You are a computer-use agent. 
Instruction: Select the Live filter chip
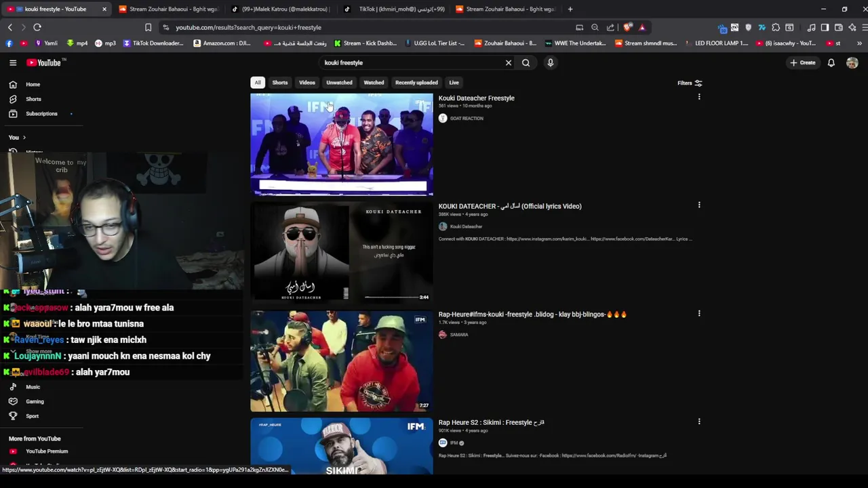pos(454,83)
